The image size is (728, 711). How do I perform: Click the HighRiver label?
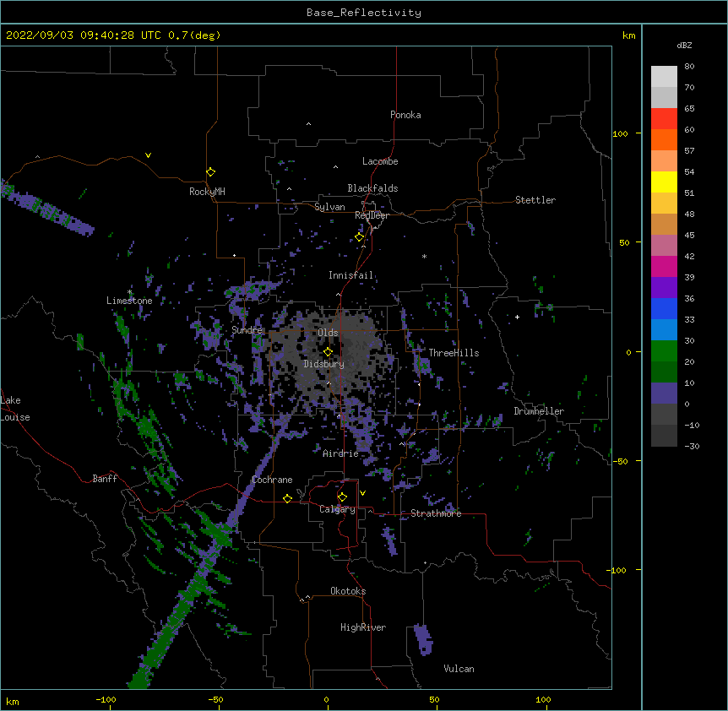[363, 627]
